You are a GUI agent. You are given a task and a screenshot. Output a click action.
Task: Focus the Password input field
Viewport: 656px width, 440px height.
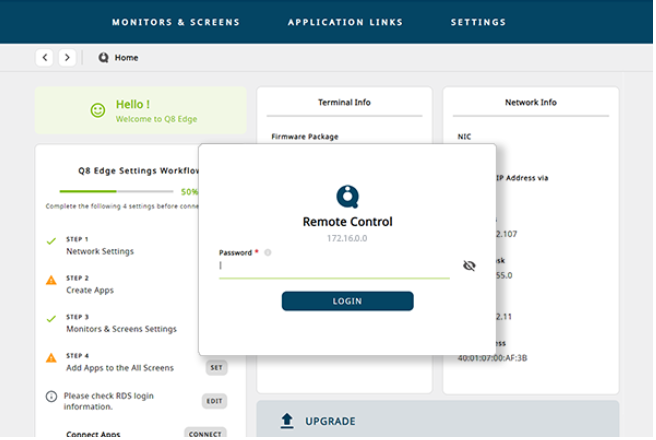click(x=333, y=267)
